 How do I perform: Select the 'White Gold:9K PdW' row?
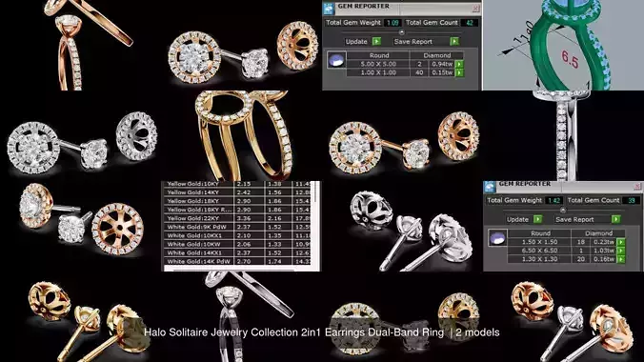[238, 227]
